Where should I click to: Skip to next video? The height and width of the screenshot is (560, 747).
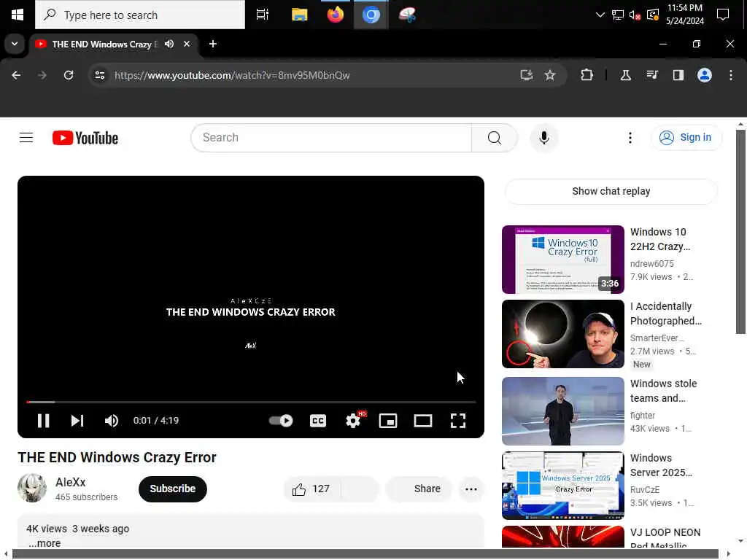(77, 421)
